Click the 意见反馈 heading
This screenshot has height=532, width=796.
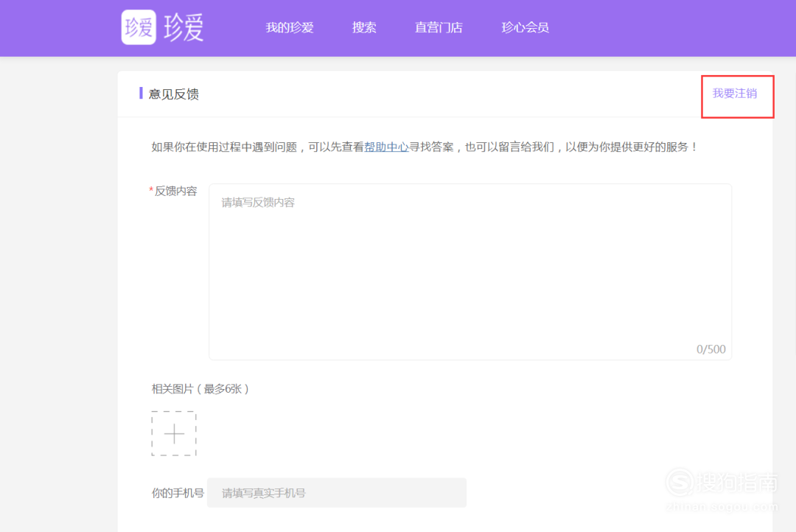click(174, 94)
